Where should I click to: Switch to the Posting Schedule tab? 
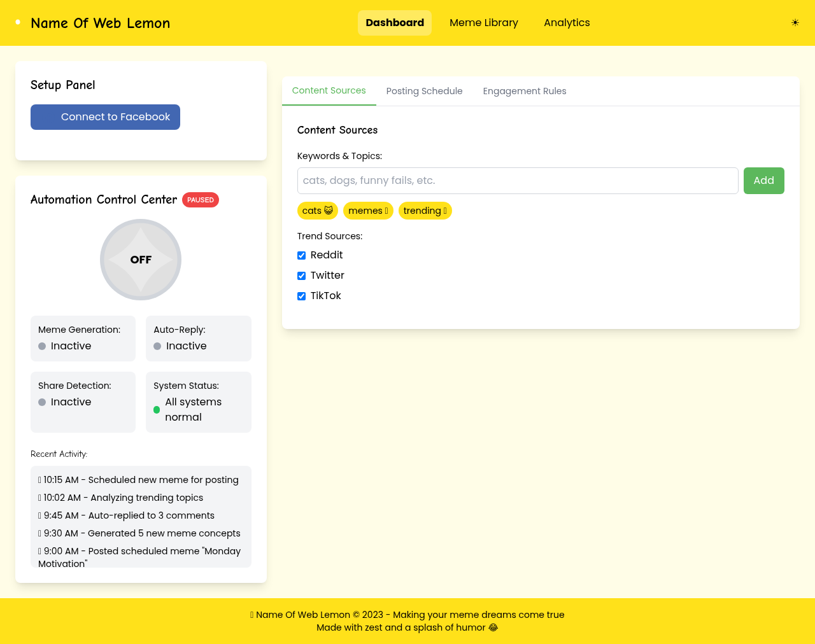click(x=424, y=91)
